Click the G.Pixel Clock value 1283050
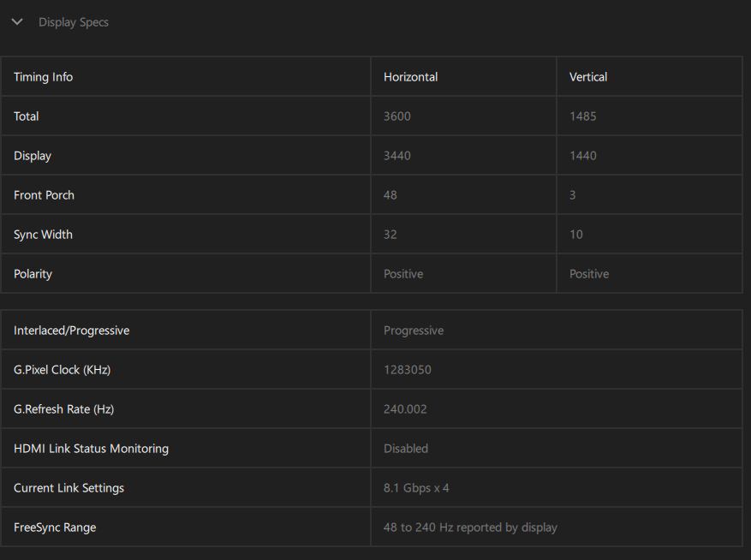This screenshot has height=560, width=751. pos(408,370)
